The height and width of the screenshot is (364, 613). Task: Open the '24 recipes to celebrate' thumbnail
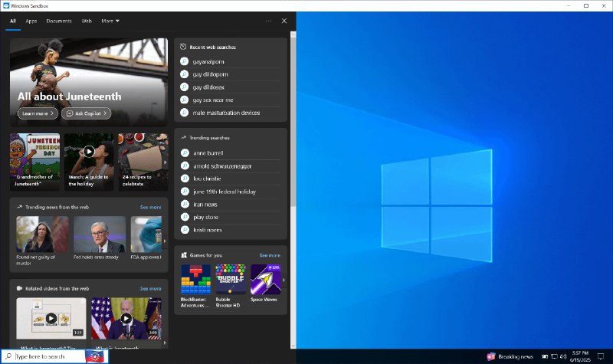click(x=143, y=162)
